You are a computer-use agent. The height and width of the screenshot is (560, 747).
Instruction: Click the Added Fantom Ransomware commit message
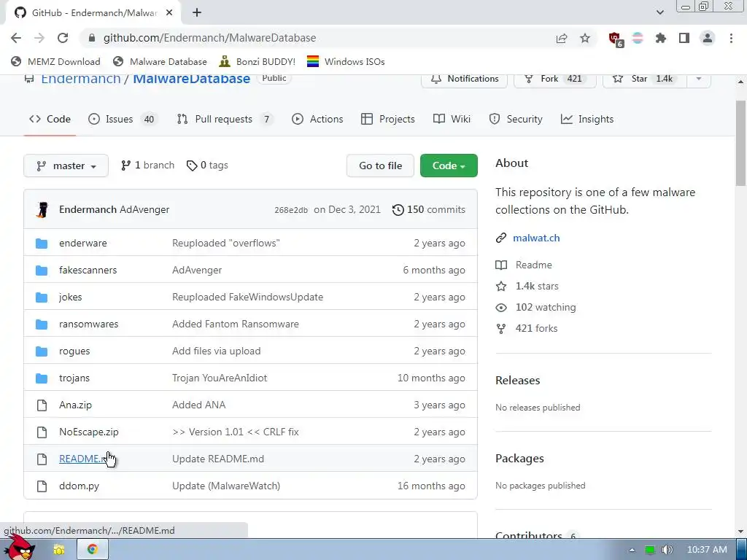pos(236,324)
